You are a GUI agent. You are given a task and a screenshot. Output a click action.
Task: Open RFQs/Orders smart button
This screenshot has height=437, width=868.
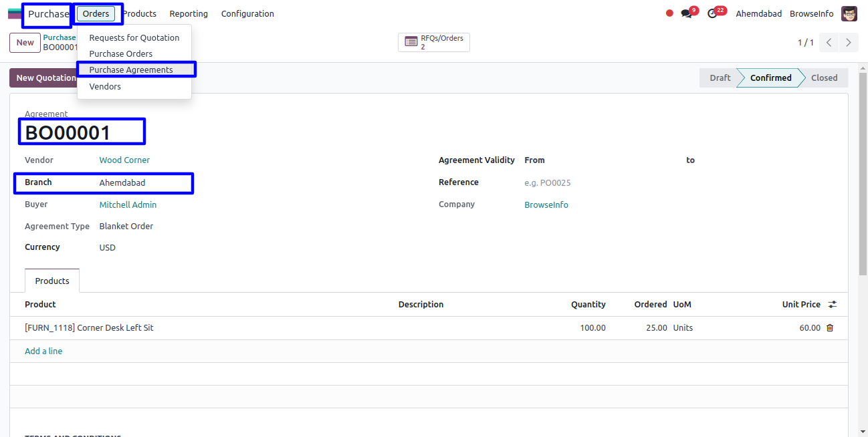pos(434,42)
